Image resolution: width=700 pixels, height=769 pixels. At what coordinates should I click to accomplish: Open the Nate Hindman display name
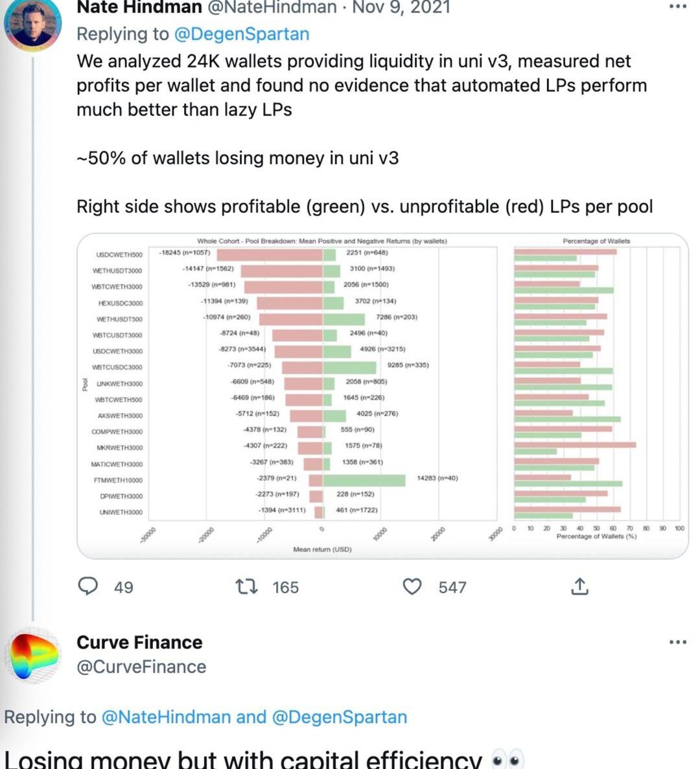139,8
